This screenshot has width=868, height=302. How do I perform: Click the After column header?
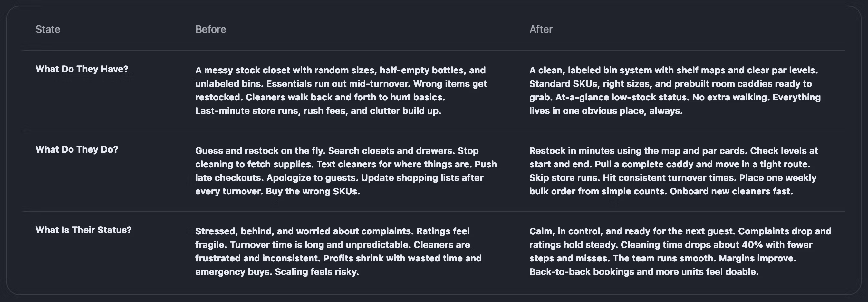(x=541, y=29)
